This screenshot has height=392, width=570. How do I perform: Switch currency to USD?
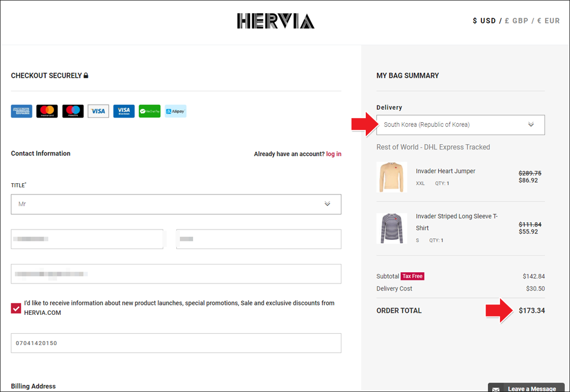(484, 21)
